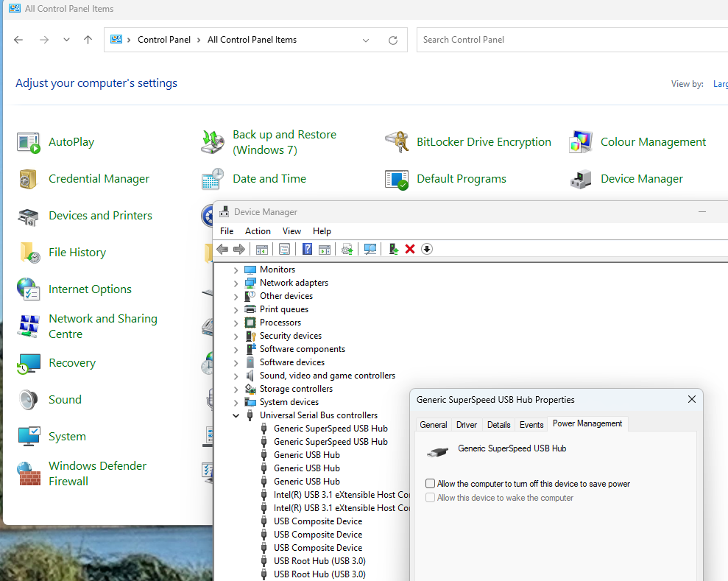Open Devices and Printers
Image resolution: width=728 pixels, height=581 pixels.
[100, 216]
